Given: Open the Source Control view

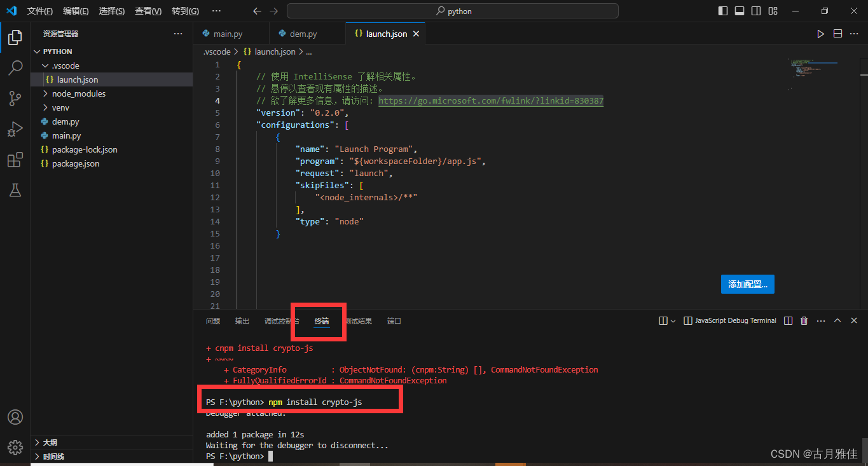Looking at the screenshot, I should (x=15, y=98).
